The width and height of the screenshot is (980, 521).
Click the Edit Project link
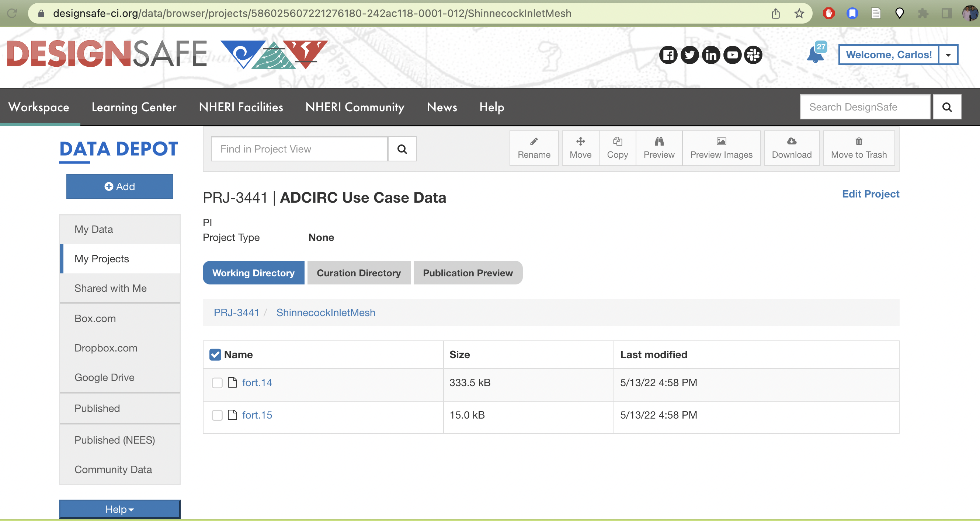870,194
